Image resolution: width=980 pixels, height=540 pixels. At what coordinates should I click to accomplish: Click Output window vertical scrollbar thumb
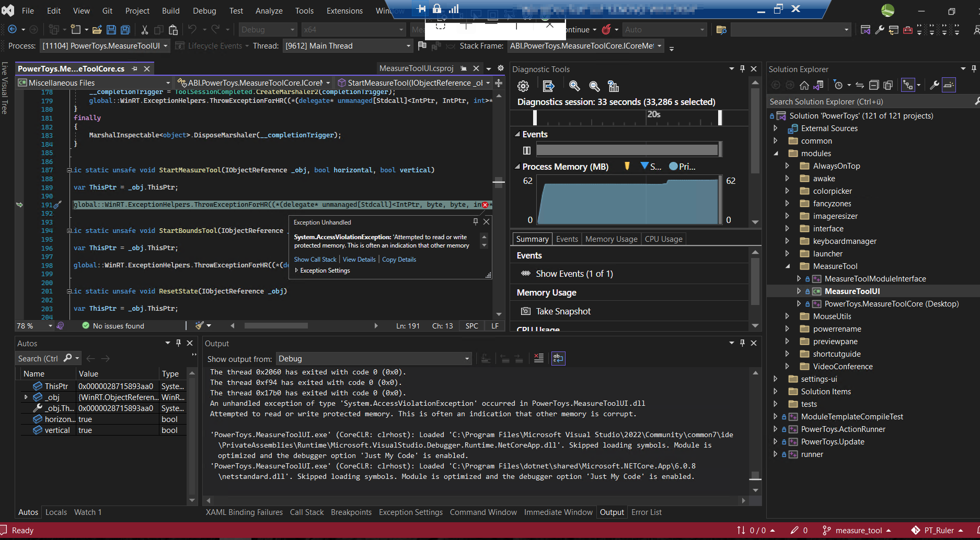point(755,476)
